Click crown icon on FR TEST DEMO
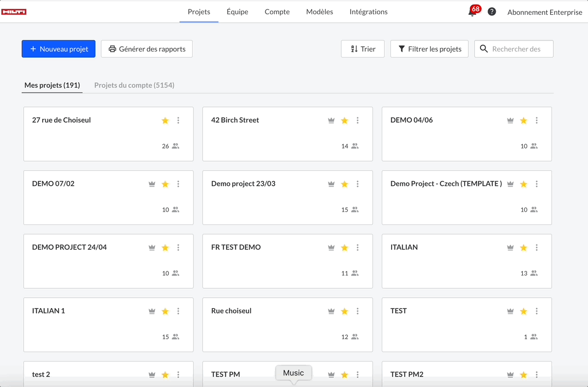Viewport: 588px width, 387px height. pyautogui.click(x=331, y=248)
